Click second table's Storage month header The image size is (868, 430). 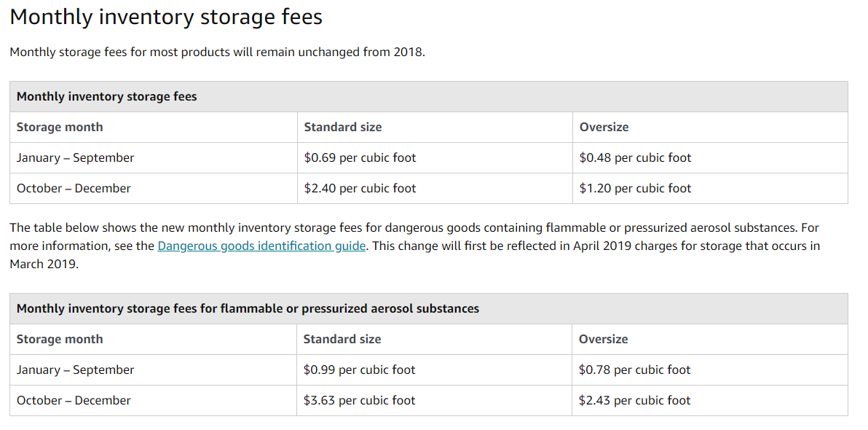(x=154, y=340)
